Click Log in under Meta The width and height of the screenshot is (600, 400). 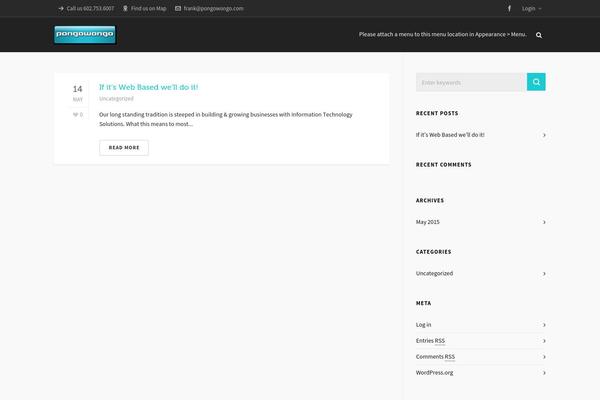424,325
